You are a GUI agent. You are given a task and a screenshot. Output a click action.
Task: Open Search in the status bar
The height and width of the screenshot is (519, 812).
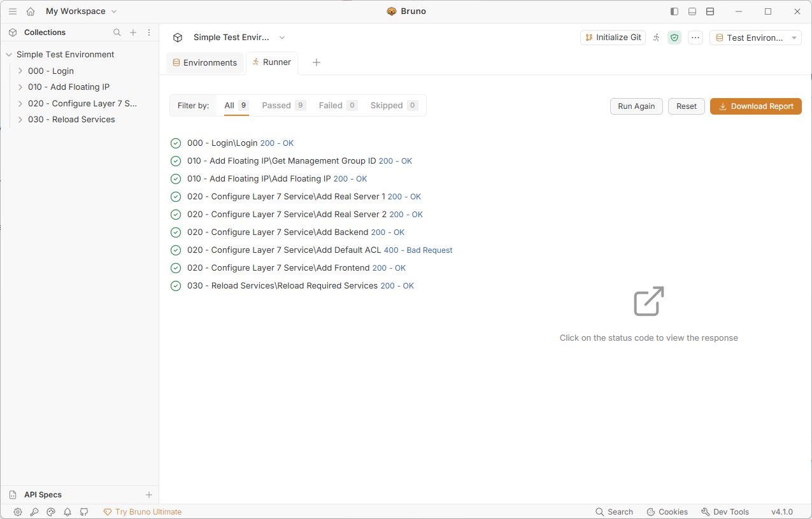[x=614, y=512]
